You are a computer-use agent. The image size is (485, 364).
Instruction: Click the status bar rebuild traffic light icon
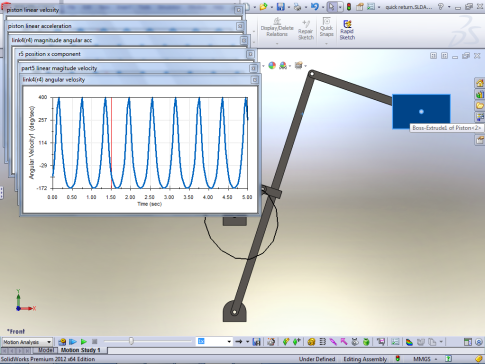[397, 359]
